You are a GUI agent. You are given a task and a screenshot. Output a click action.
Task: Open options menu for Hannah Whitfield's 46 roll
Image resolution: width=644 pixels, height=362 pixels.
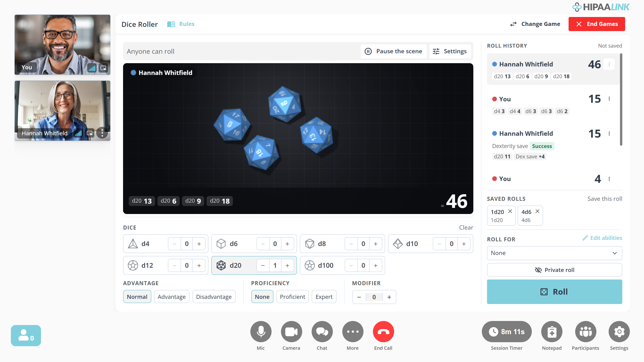pos(609,64)
